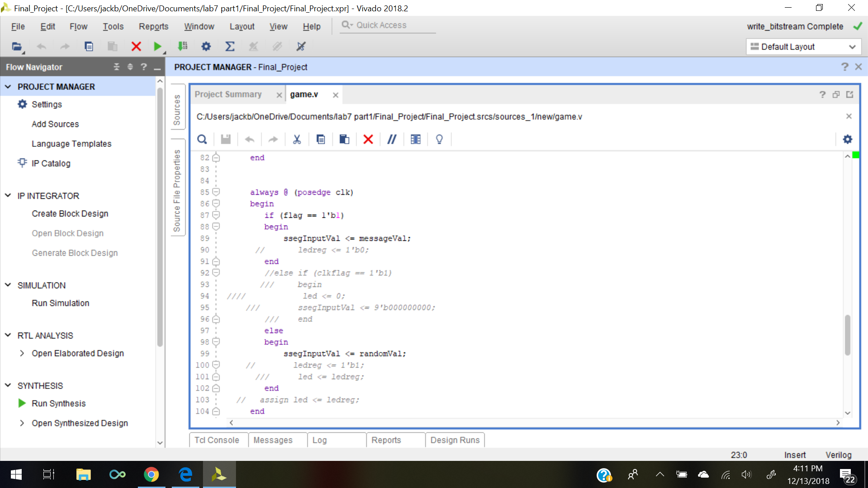The height and width of the screenshot is (488, 868).
Task: Expand Open Elaborated Design tree item
Action: [x=22, y=353]
